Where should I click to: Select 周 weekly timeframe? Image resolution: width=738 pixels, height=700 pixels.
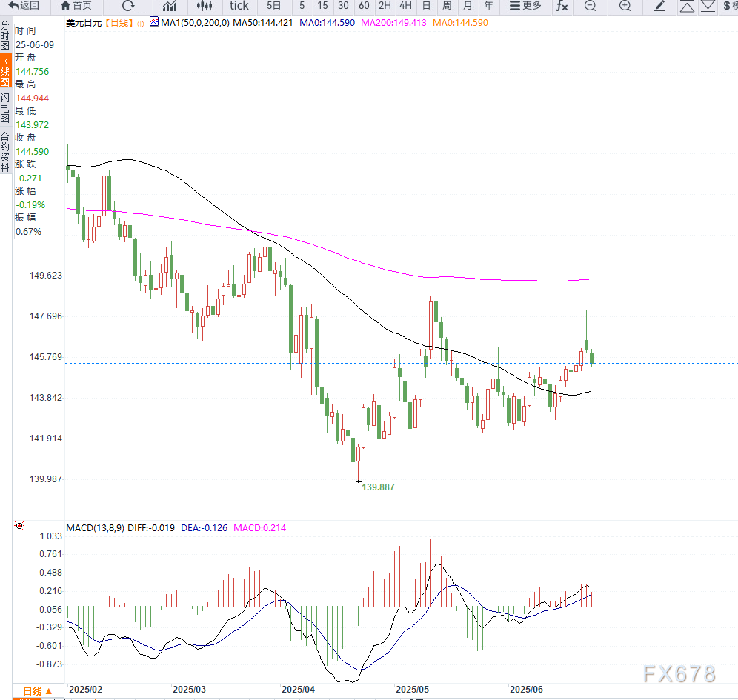coord(447,6)
